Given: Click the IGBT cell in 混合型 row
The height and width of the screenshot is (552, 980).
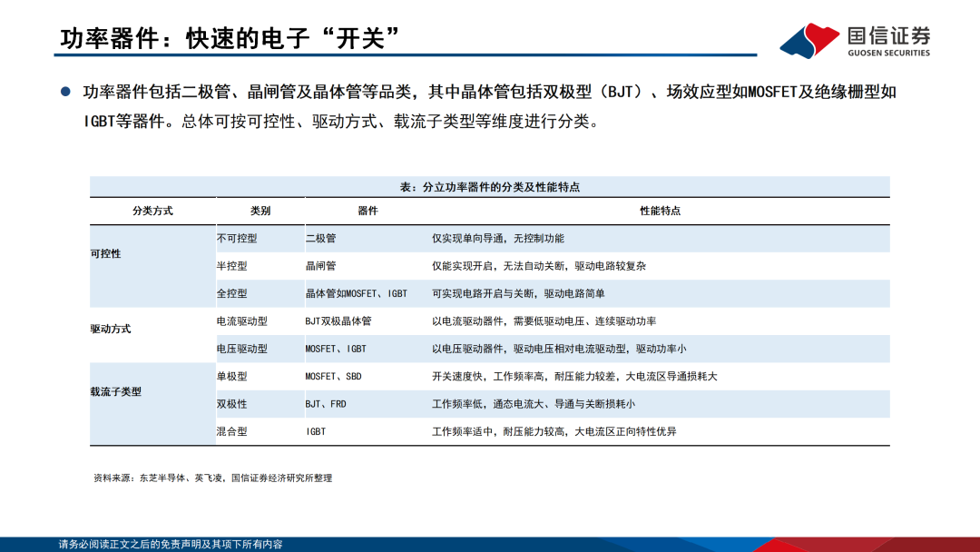Looking at the screenshot, I should click(316, 431).
